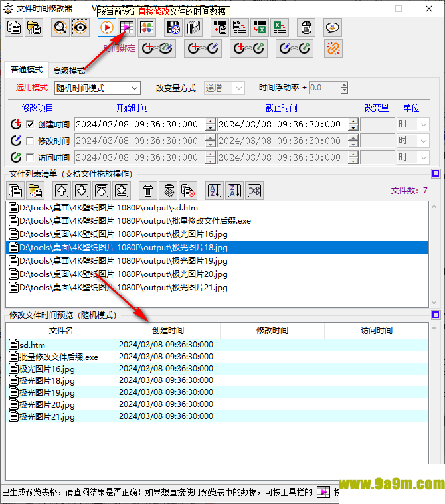Image resolution: width=445 pixels, height=504 pixels.
Task: Click the 创建时间 end time field
Action: pyautogui.click(x=283, y=124)
